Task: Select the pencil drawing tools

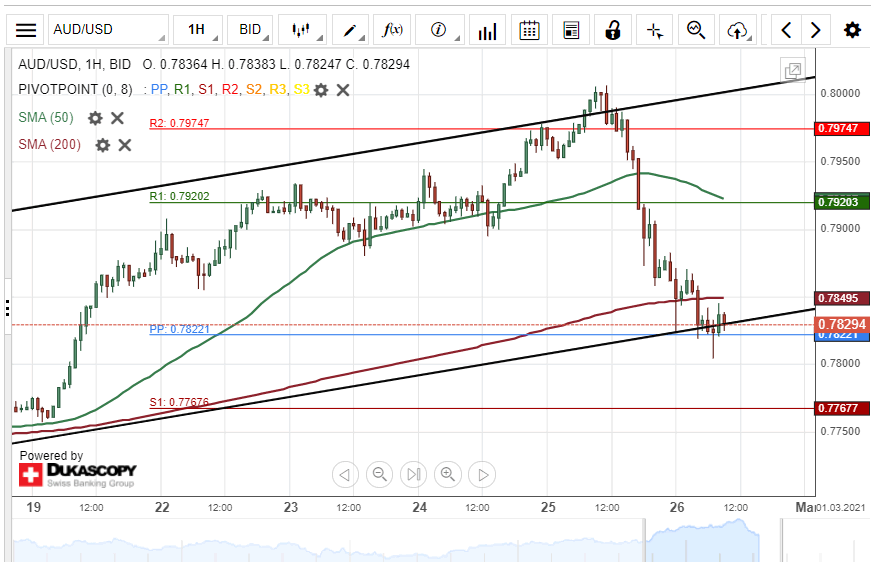Action: click(350, 30)
